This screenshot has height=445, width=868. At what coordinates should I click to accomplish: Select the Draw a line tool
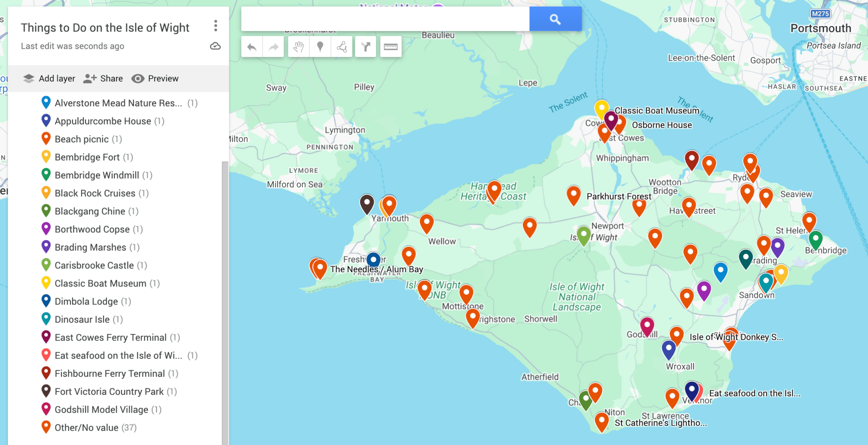pyautogui.click(x=342, y=47)
